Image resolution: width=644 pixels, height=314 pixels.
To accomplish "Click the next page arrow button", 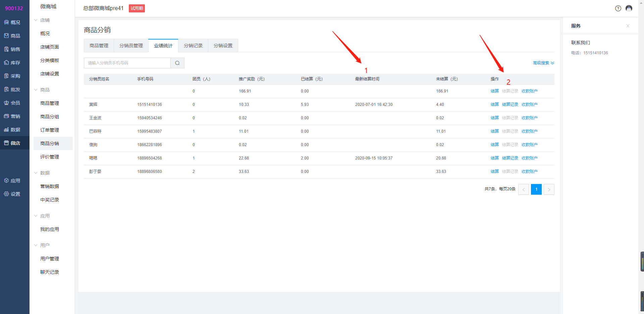I will pyautogui.click(x=549, y=189).
